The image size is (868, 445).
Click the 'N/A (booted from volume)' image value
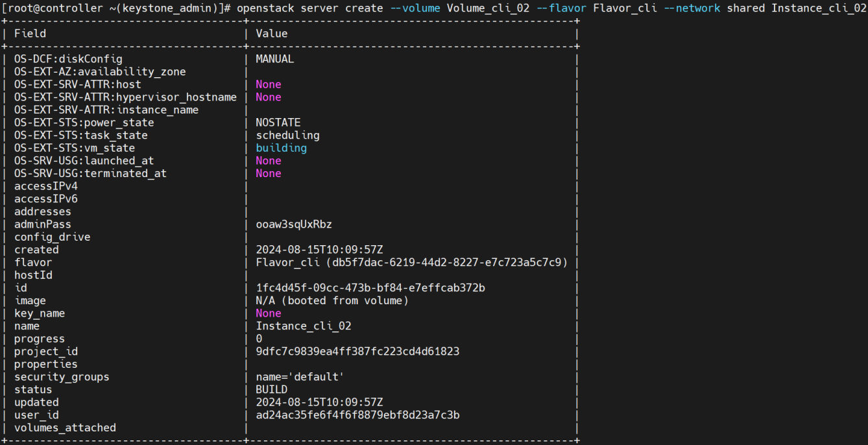(x=332, y=301)
